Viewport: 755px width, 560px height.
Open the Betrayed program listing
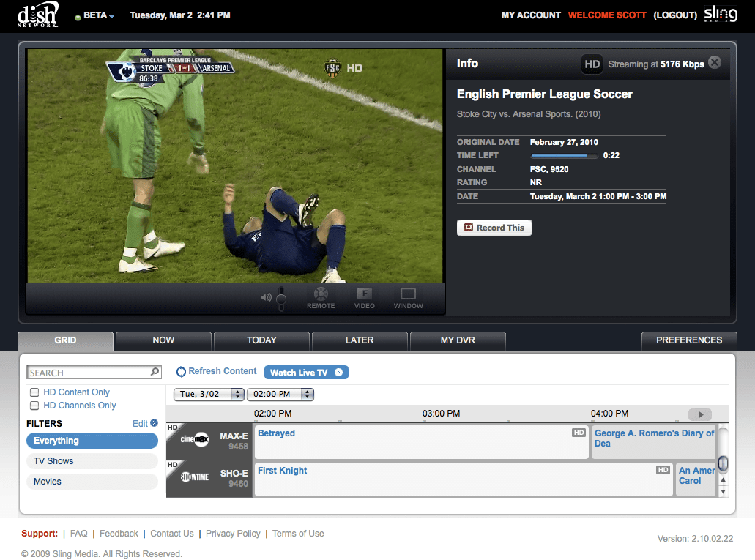[x=421, y=441]
